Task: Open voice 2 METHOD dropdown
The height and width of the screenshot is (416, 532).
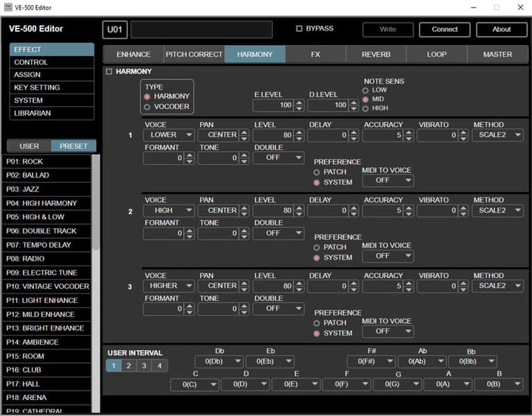Action: tap(497, 211)
